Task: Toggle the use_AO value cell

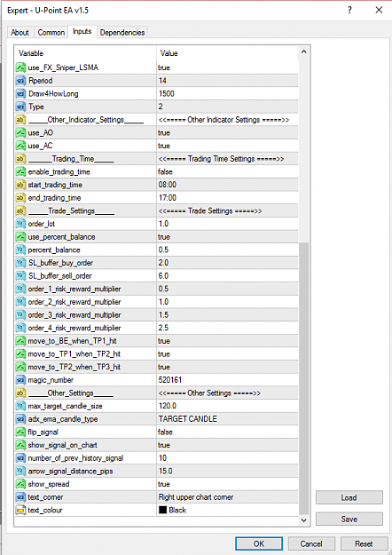Action: click(228, 132)
